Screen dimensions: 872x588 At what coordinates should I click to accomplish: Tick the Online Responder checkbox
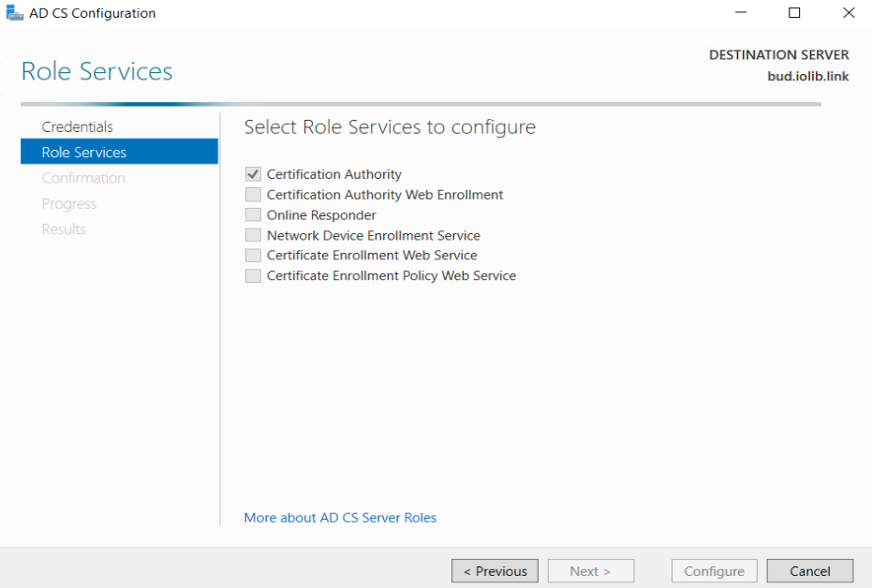click(x=253, y=215)
